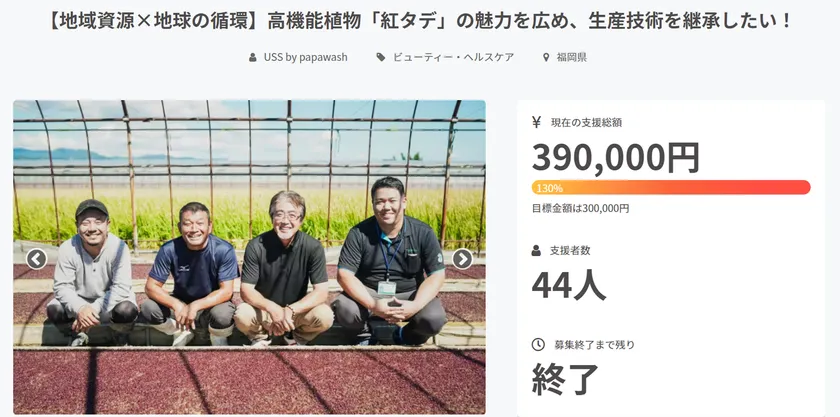
Task: Click the user icon beside USS by papawash
Action: [253, 57]
